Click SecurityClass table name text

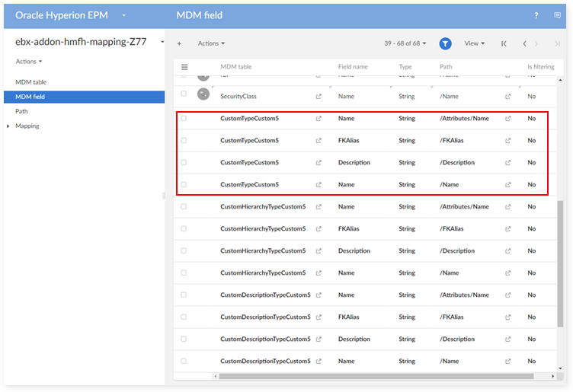238,97
